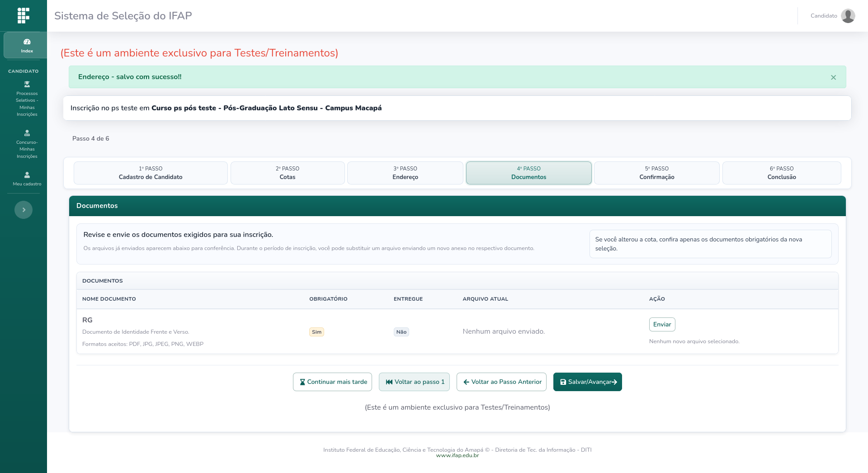Image resolution: width=868 pixels, height=473 pixels.
Task: Click the 'Nenhum novo arquivo selecionado.' text
Action: point(694,341)
